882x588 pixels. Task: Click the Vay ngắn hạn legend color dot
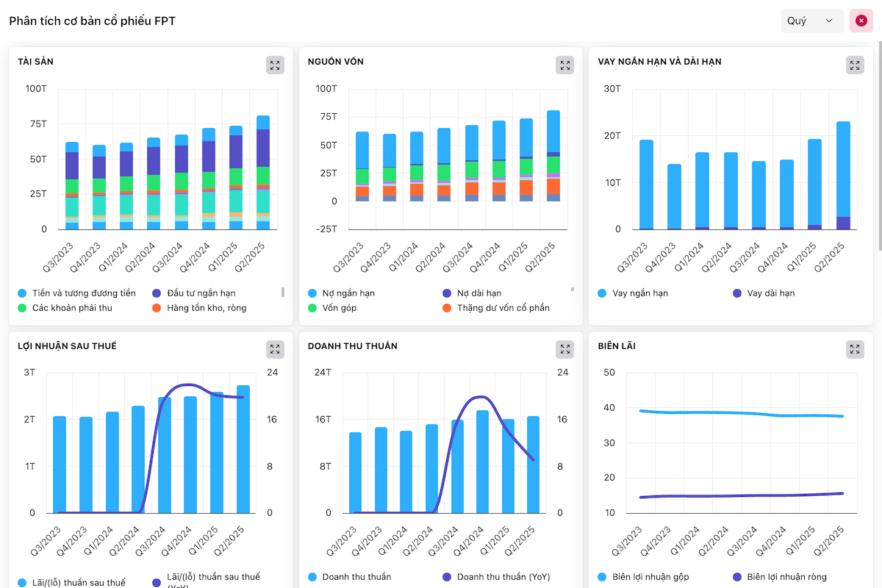(602, 293)
